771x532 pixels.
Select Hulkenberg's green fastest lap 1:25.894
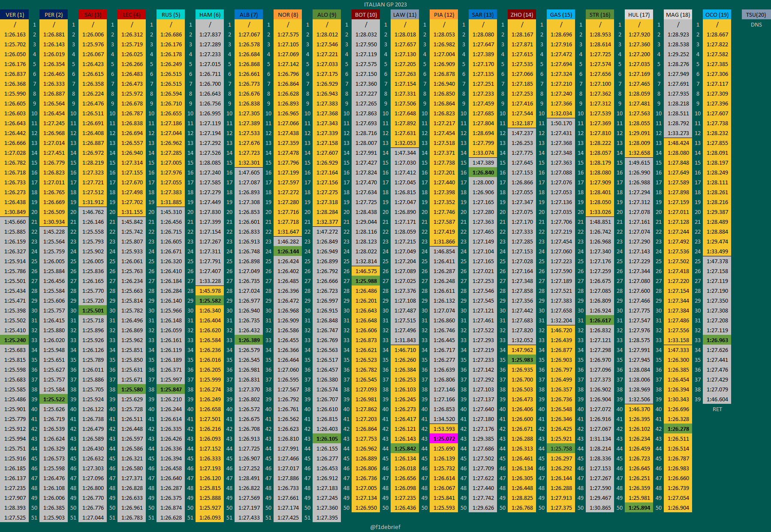639,508
